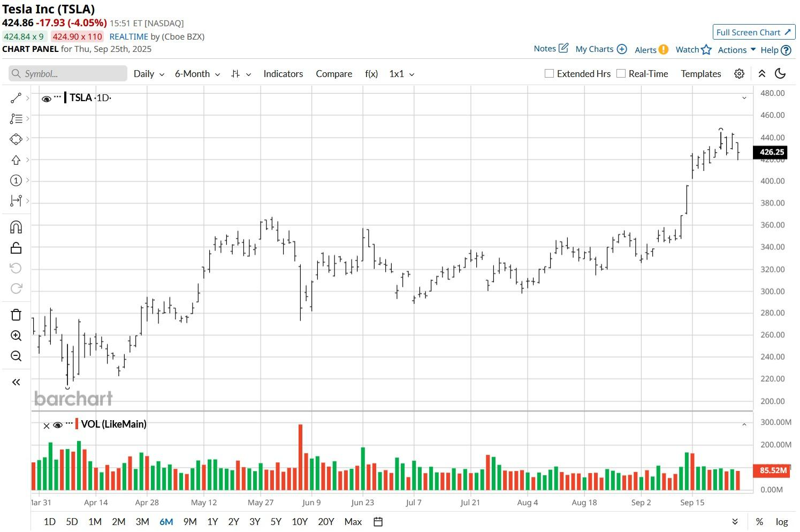Viewport: 800px width, 532px height.
Task: Click the VOL indicator color bar
Action: click(77, 424)
